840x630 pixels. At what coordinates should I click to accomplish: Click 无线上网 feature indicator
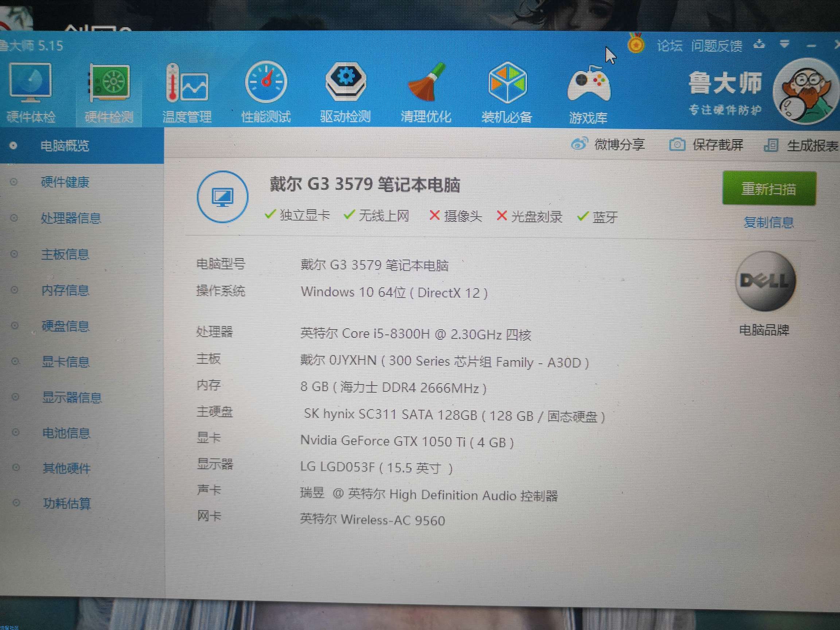[376, 216]
